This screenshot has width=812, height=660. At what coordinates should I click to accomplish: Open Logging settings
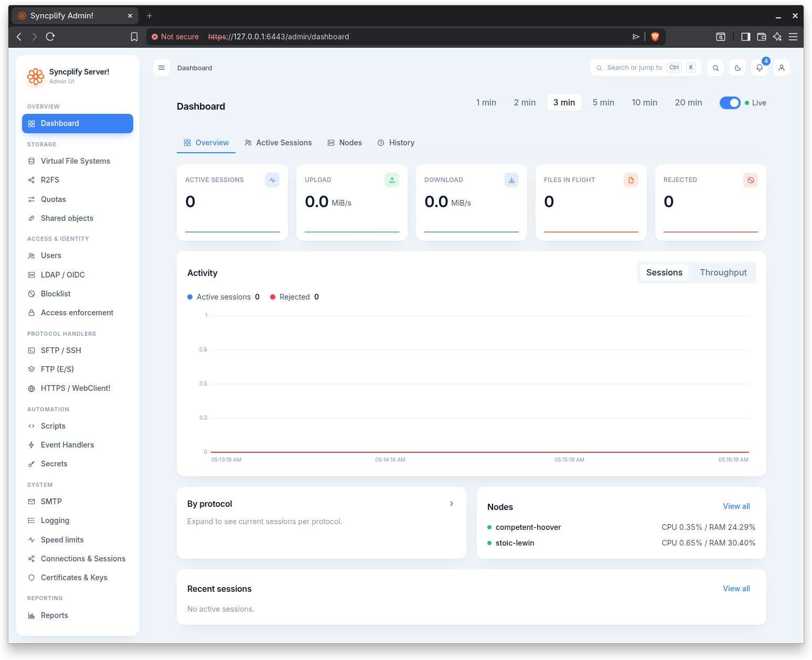point(78,520)
